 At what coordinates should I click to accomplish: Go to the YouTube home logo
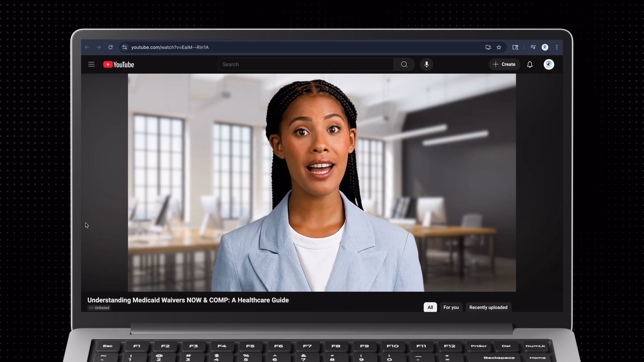118,64
